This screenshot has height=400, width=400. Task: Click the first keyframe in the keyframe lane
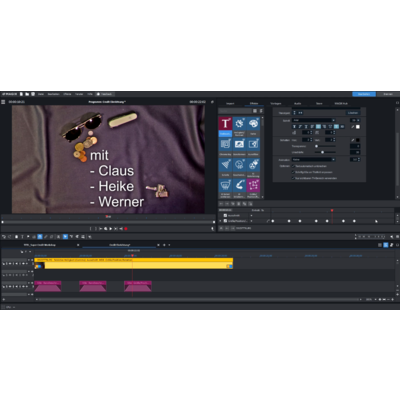[273, 221]
